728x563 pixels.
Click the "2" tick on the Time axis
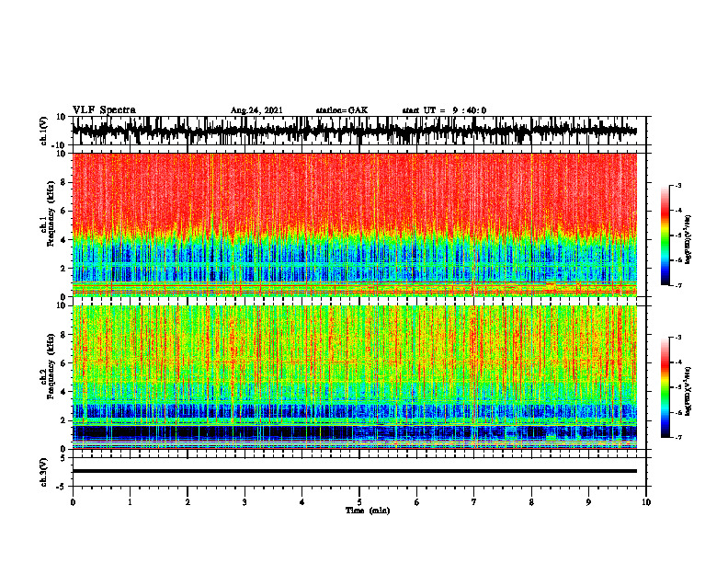188,502
